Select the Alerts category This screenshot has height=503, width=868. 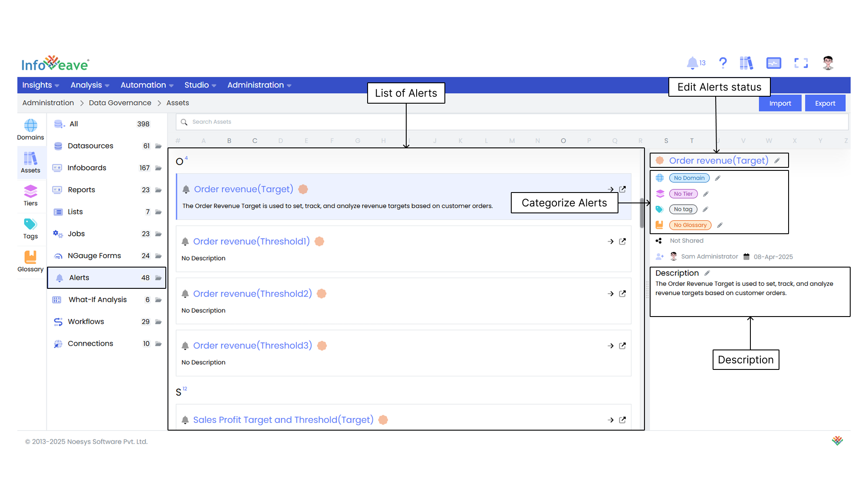point(106,278)
